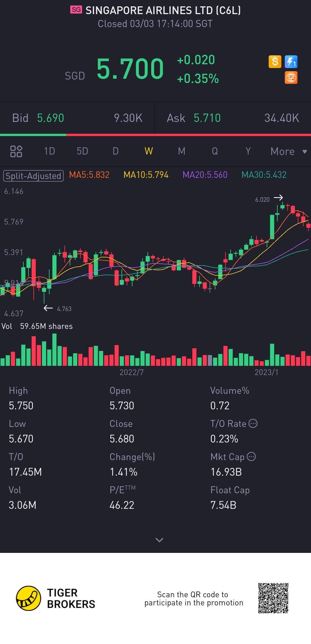Tap the yellow dollar sign badge icon
311x644 pixels.
[275, 62]
